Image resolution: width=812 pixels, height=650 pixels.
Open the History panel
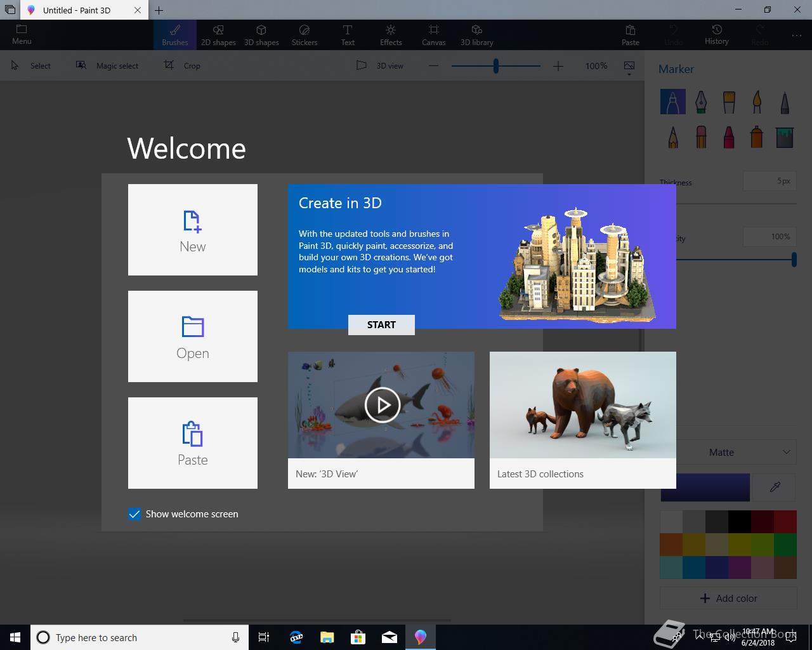click(717, 35)
